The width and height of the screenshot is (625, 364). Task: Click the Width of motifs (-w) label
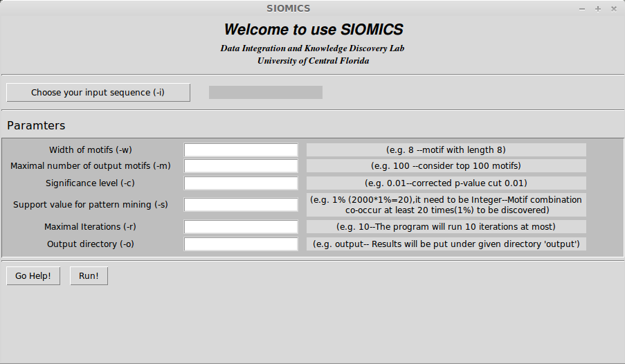[91, 150]
